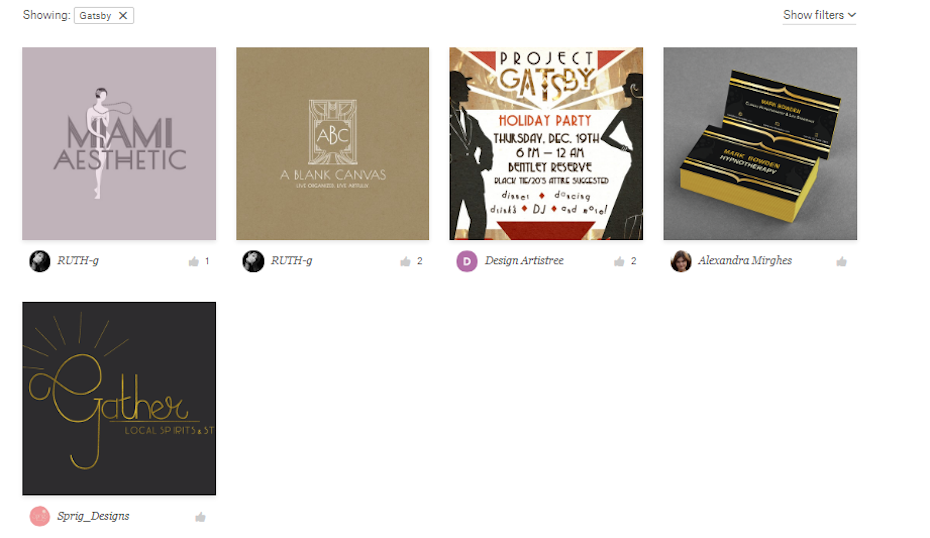
Task: Click the Design Artistree purple D avatar
Action: (x=467, y=261)
